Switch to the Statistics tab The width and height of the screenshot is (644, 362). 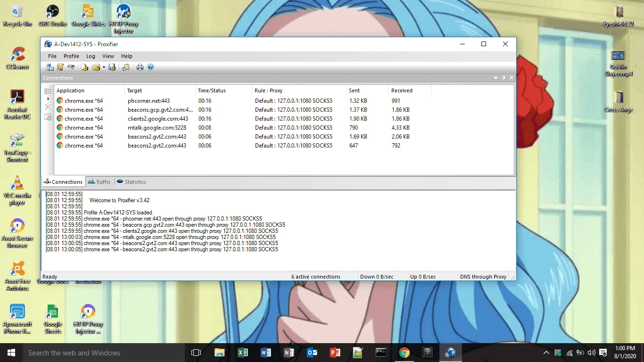point(132,182)
